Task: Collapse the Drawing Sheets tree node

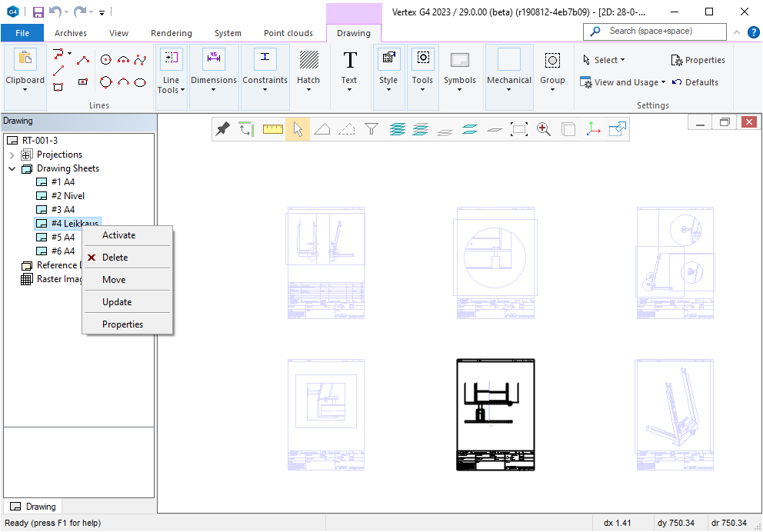Action: tap(12, 168)
